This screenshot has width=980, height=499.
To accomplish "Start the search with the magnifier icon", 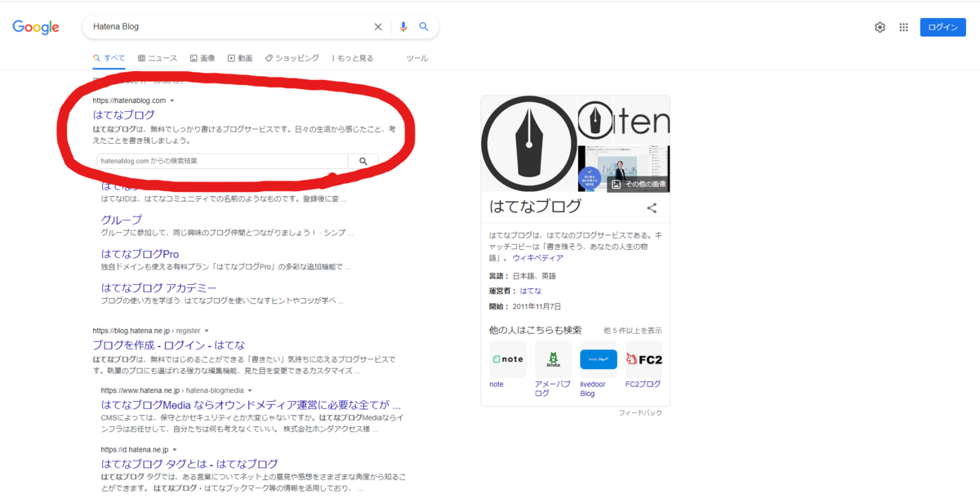I will [x=424, y=26].
